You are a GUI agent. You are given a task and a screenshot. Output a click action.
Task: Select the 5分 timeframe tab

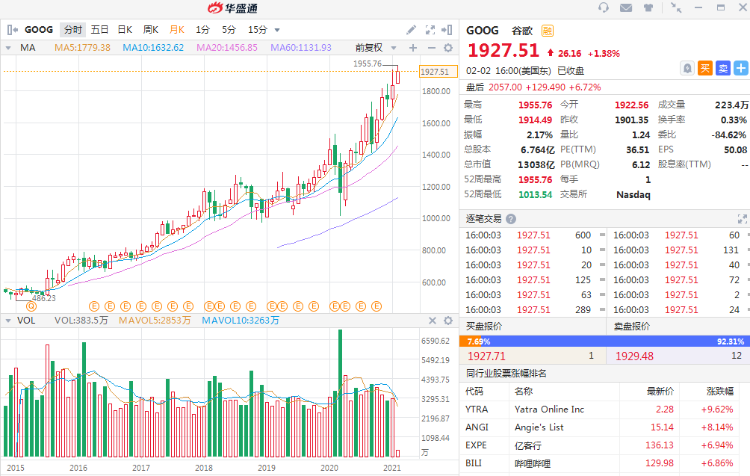[229, 30]
